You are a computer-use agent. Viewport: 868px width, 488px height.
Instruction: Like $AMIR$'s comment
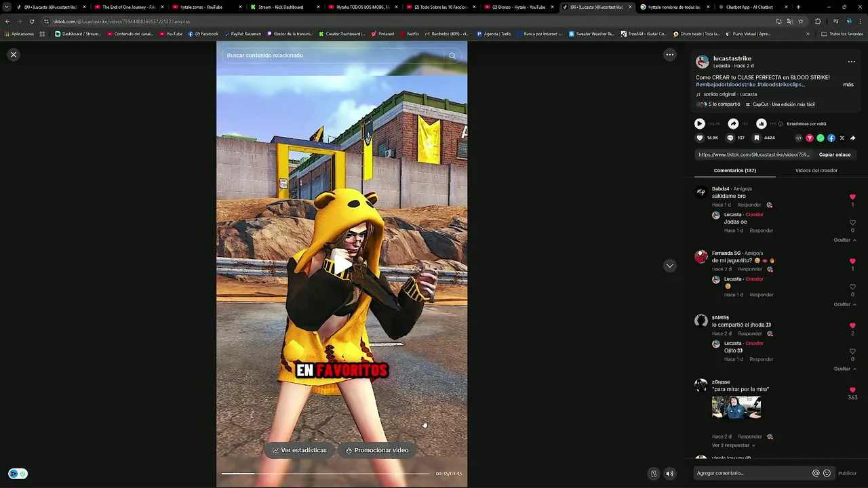852,325
